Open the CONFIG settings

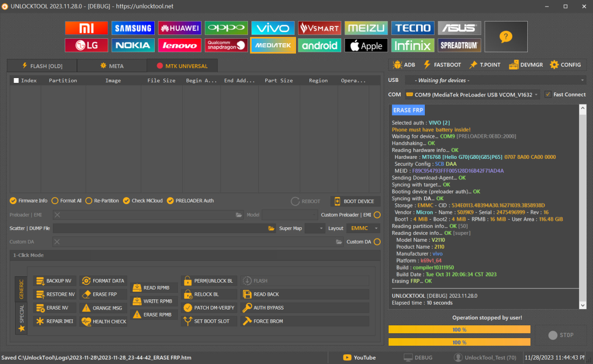click(566, 65)
